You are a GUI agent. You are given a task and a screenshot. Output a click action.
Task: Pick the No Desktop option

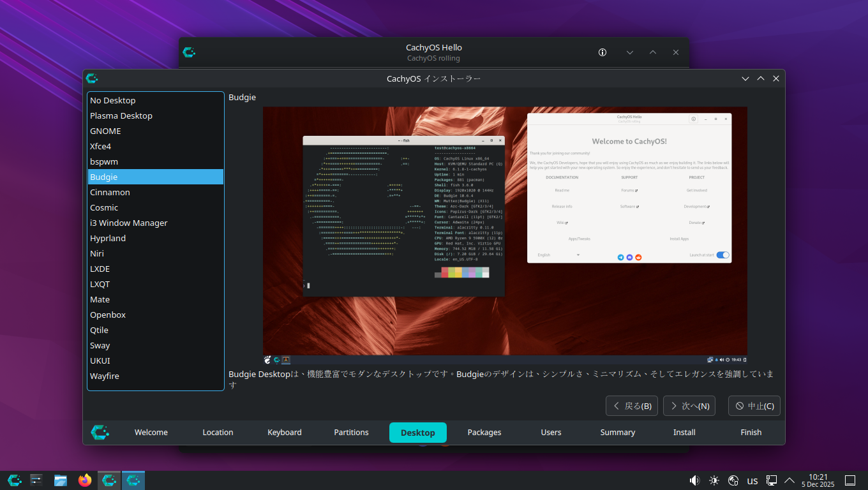pyautogui.click(x=112, y=100)
